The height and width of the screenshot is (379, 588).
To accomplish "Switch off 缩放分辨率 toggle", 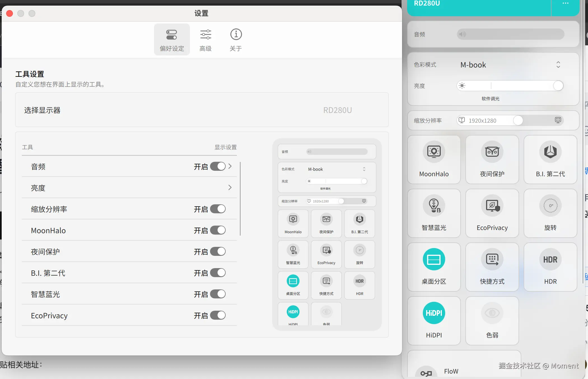I will (x=218, y=209).
